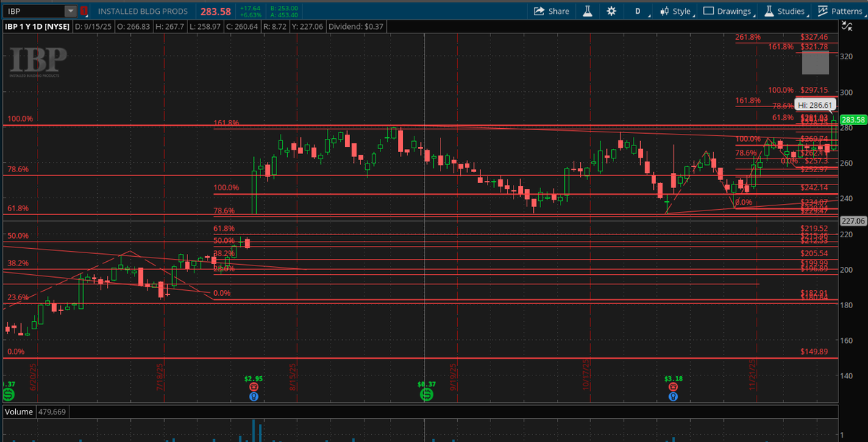Open the Share menu
The width and height of the screenshot is (868, 442).
552,11
